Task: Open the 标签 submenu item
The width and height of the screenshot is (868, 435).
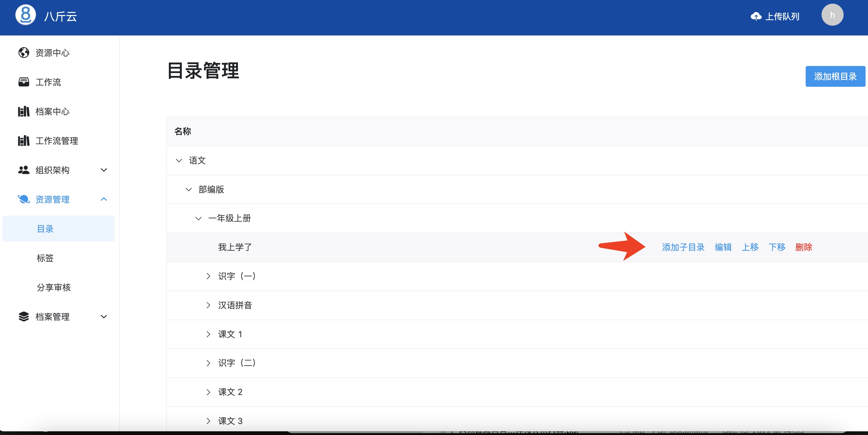Action: point(45,258)
